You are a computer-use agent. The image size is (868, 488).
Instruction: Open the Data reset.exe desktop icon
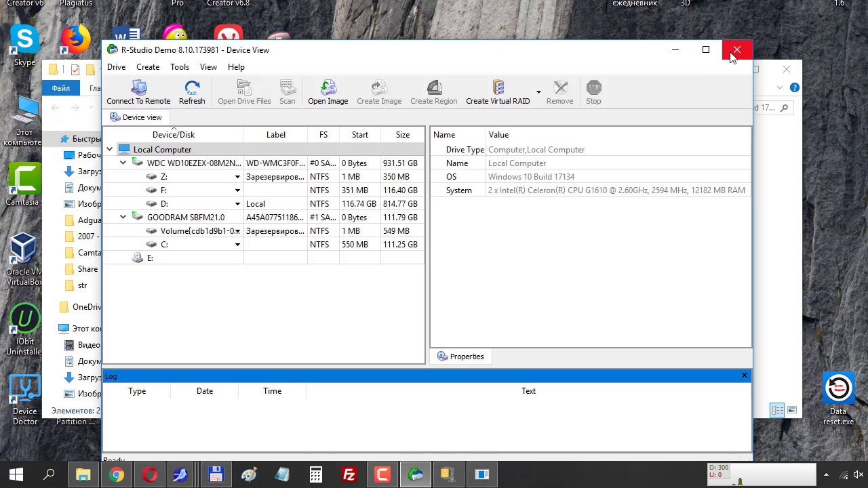point(838,399)
